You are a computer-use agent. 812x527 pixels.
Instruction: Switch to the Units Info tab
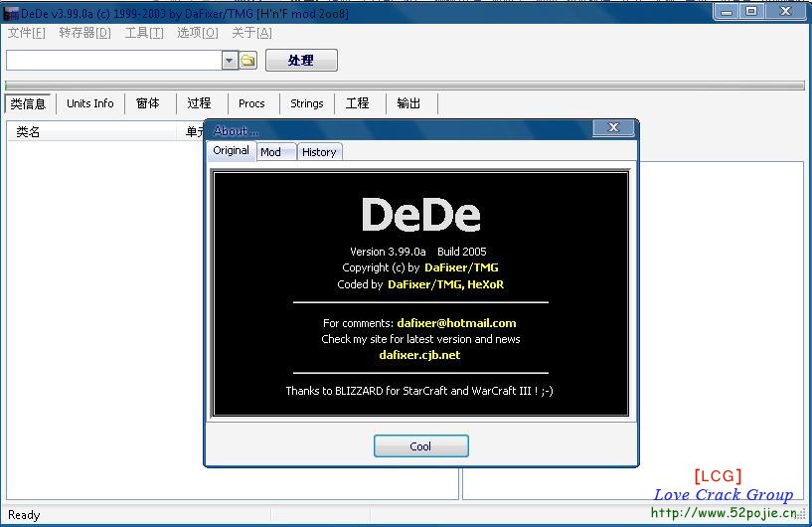[90, 103]
